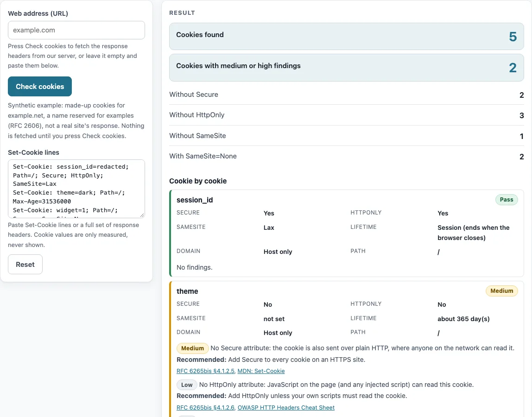The width and height of the screenshot is (532, 417).
Task: Click the 'not set' SameSite value for theme
Action: point(274,319)
